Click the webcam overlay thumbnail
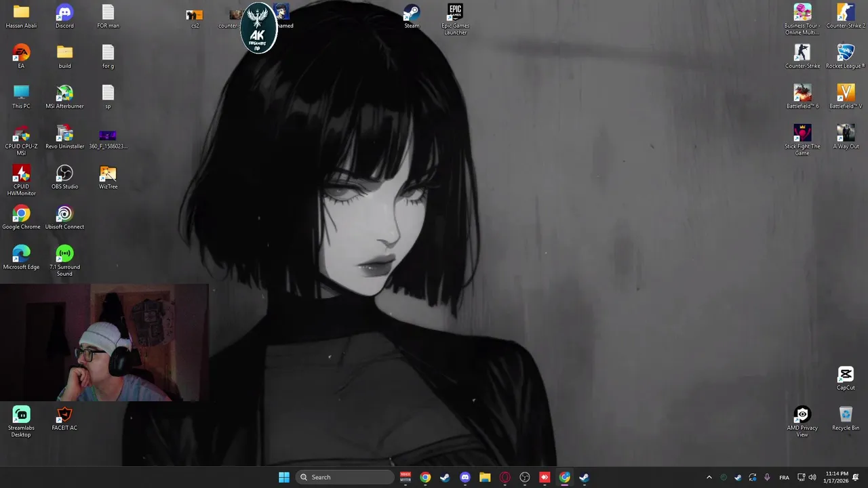The image size is (868, 488). 104,343
